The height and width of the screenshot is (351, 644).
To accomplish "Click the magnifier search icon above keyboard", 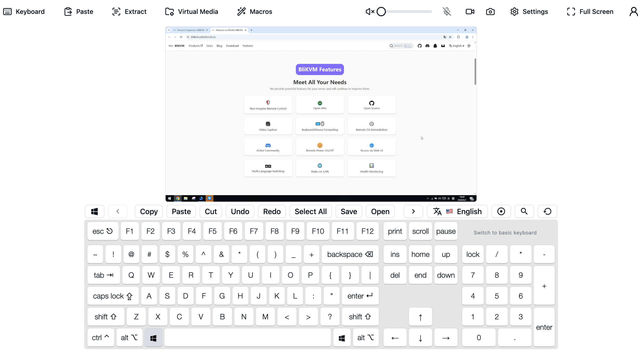I will (524, 211).
